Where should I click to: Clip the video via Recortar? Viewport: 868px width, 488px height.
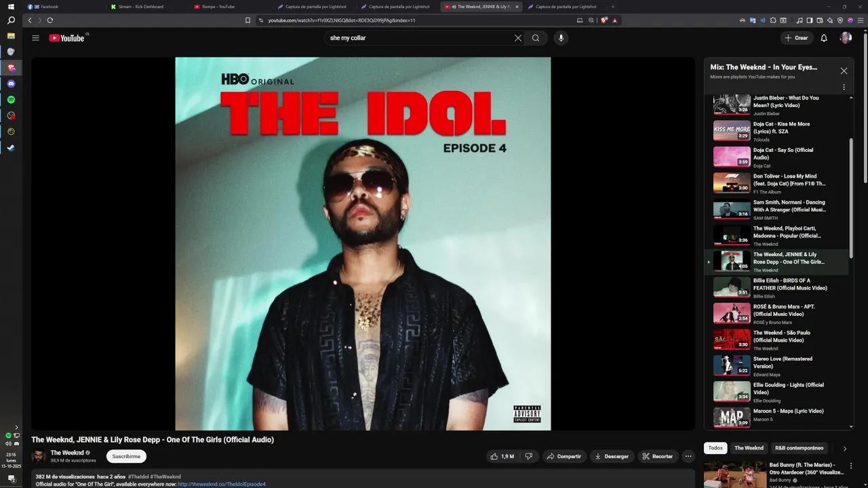point(658,456)
